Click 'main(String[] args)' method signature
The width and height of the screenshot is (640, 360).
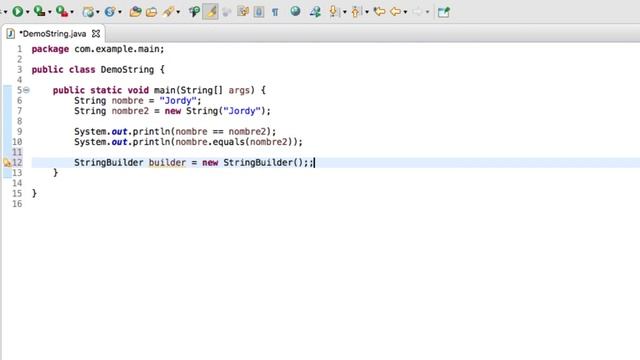click(204, 90)
